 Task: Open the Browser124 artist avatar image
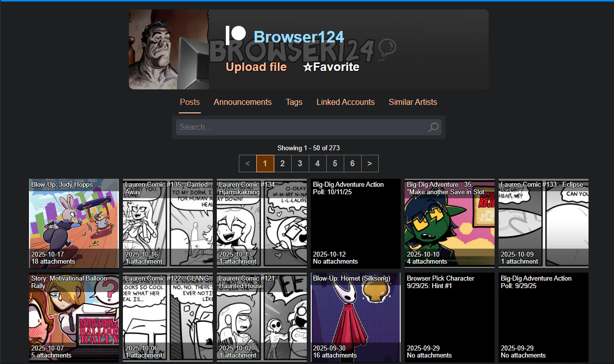169,49
